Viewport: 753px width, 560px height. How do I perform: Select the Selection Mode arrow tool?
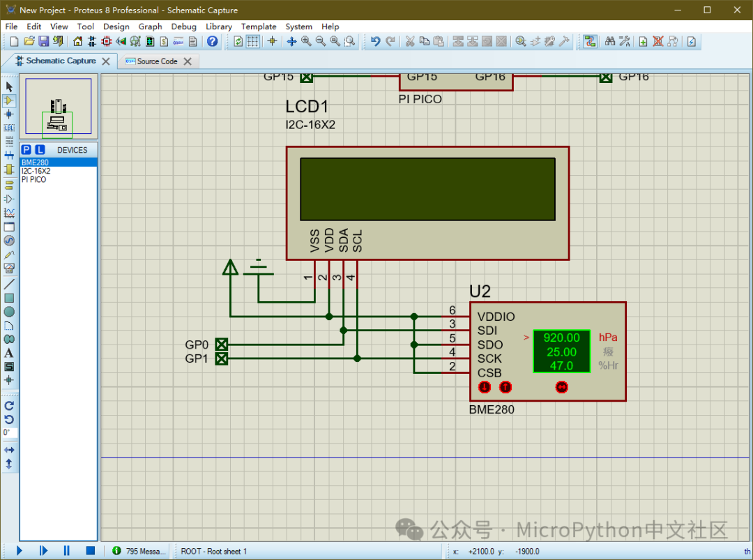[x=8, y=86]
